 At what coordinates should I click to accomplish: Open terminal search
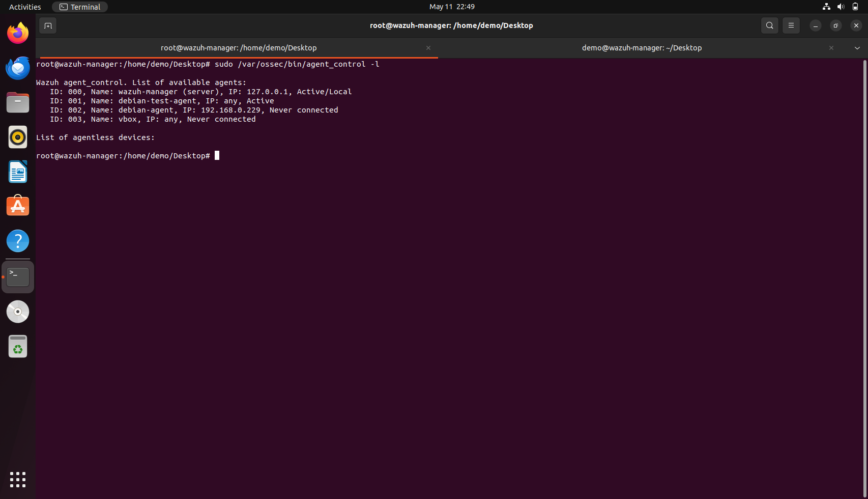[x=770, y=25]
